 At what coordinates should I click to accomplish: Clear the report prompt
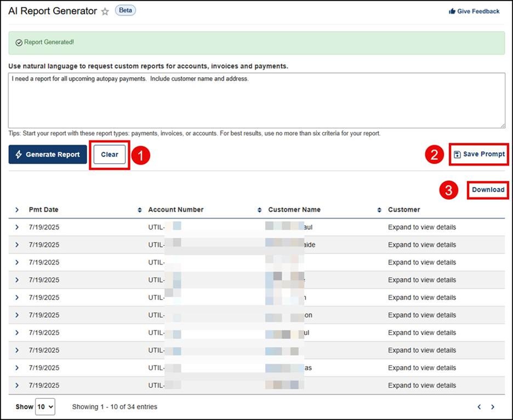(x=109, y=154)
